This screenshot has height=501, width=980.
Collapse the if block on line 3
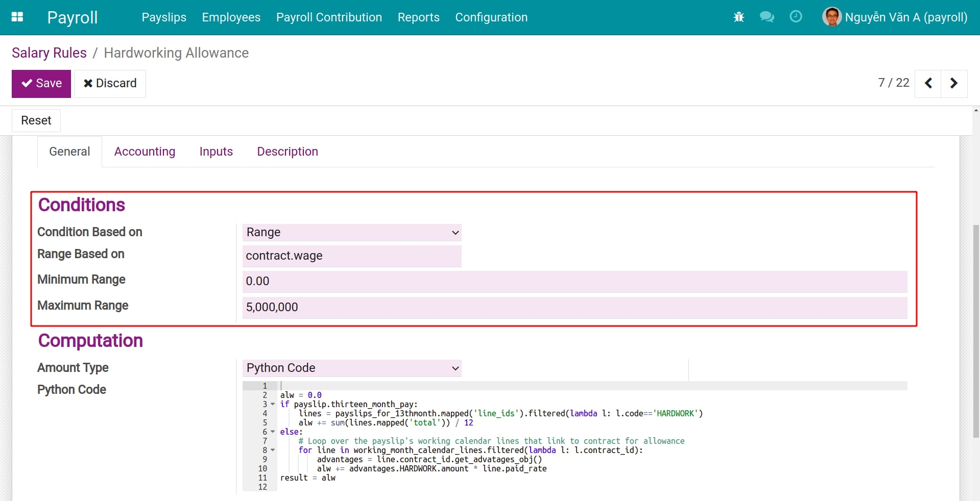click(272, 405)
